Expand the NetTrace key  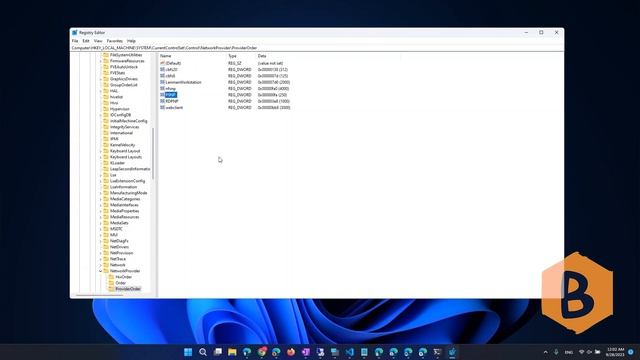click(101, 259)
